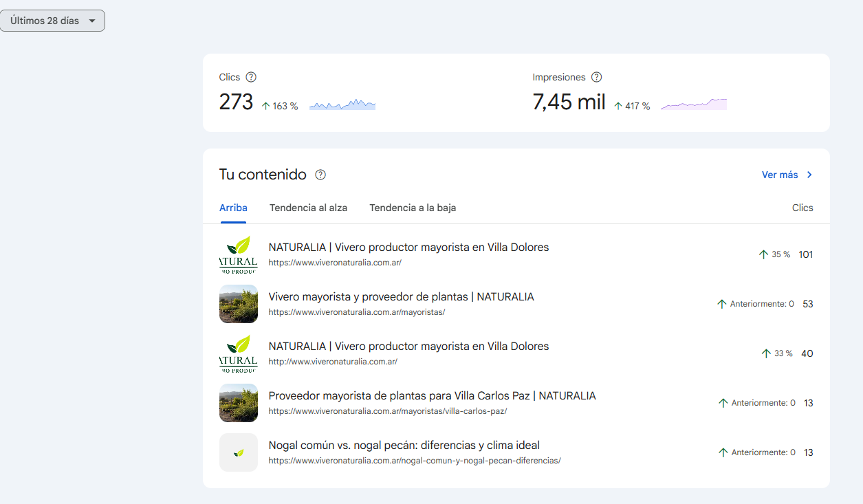Click the help icon beside Tu contenido
Image resolution: width=863 pixels, height=504 pixels.
320,175
